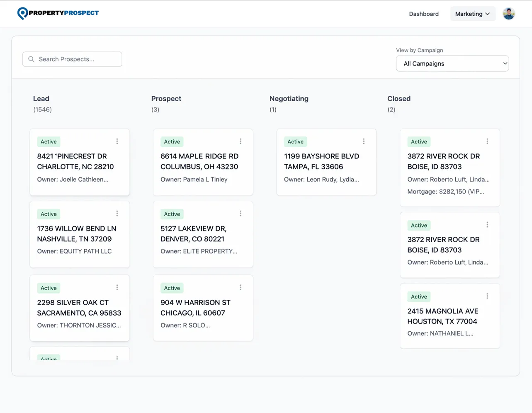Open options menu on 904 W Harrison St card

pyautogui.click(x=240, y=287)
